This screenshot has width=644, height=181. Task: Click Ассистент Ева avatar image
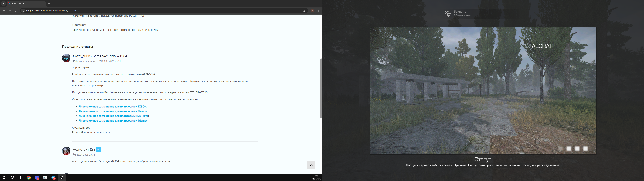point(66,151)
